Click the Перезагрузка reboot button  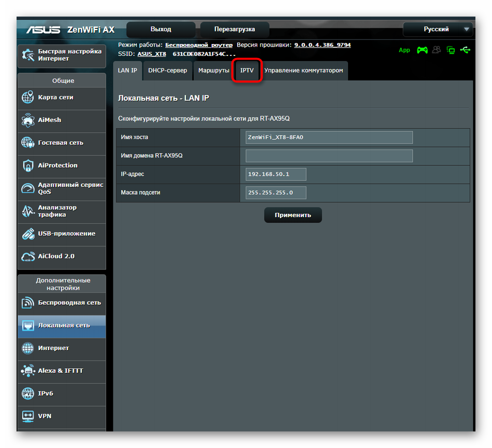point(235,30)
